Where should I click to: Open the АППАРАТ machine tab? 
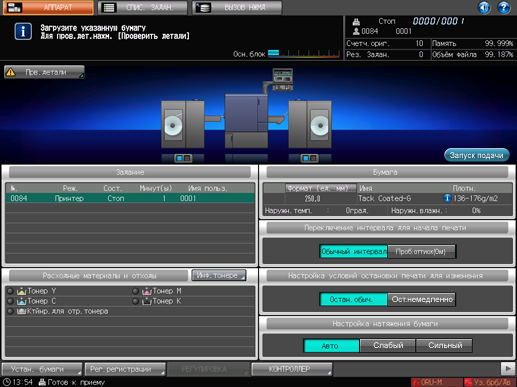click(48, 7)
